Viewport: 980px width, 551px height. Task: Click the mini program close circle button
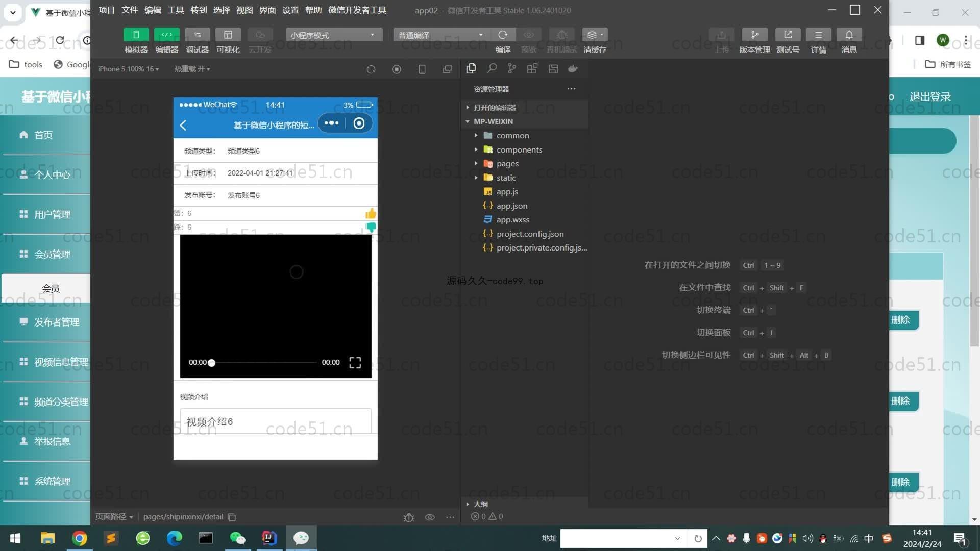359,123
